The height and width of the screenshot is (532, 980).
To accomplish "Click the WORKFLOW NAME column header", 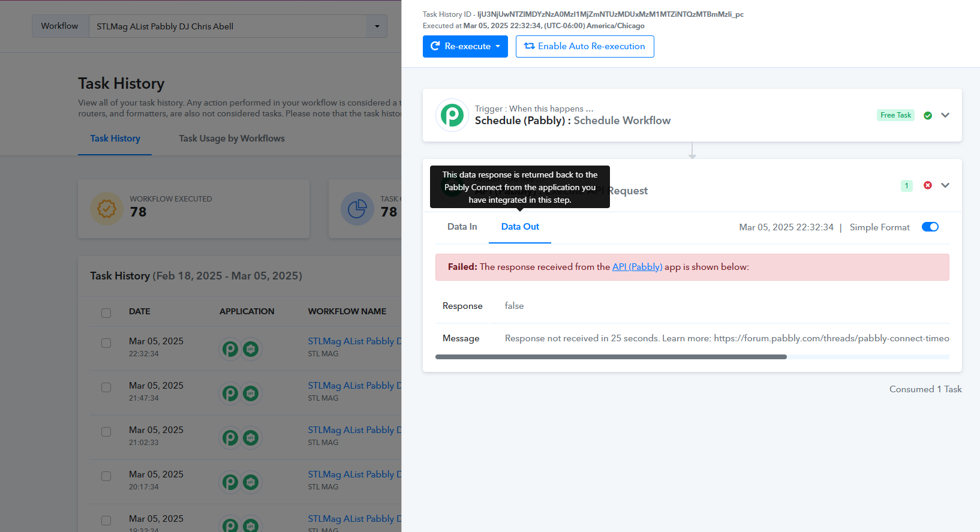I will tap(347, 311).
